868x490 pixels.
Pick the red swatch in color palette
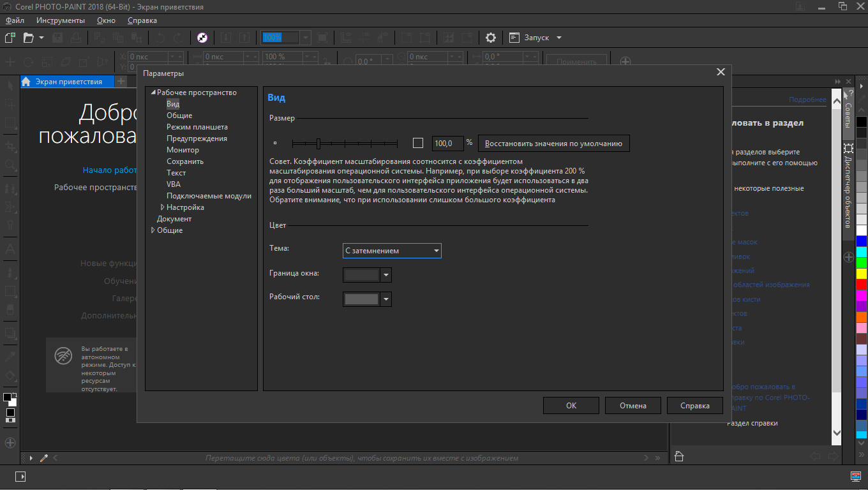862,285
